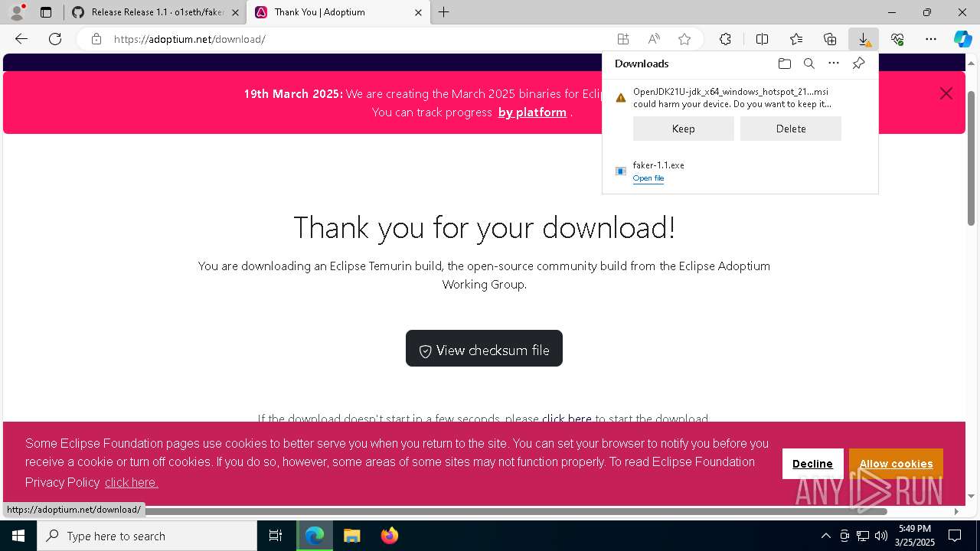Decline cookies
Viewport: 980px width, 551px height.
pos(812,464)
